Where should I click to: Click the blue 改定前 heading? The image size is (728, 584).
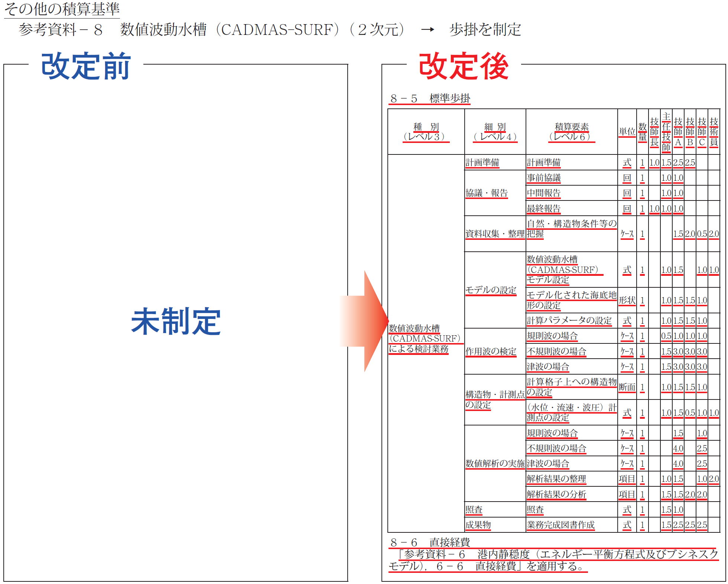[x=86, y=66]
